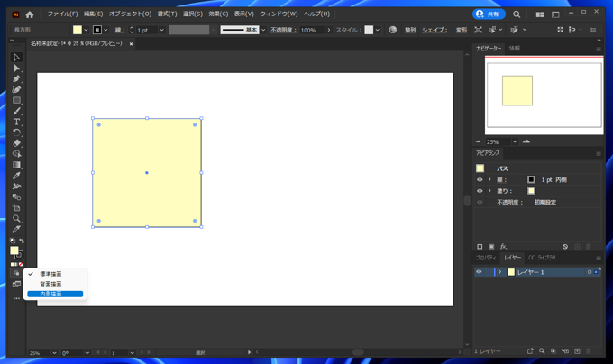Viewport: 613px width, 364px height.
Task: Open the Edit Toolbar three-dots button
Action: tap(16, 298)
